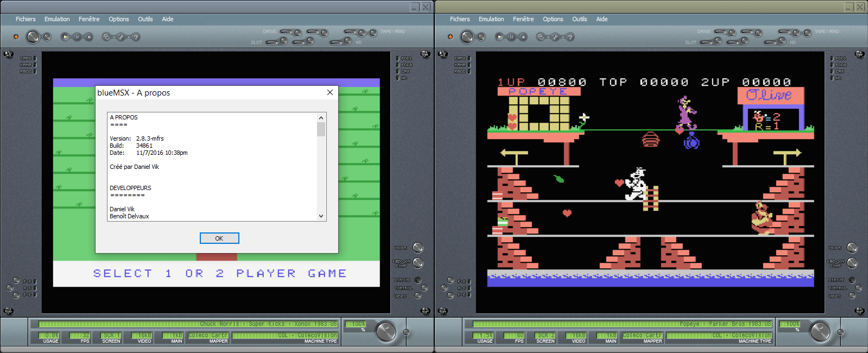Expand the arrow beside the wrench icon, Popeye window

pyautogui.click(x=562, y=37)
